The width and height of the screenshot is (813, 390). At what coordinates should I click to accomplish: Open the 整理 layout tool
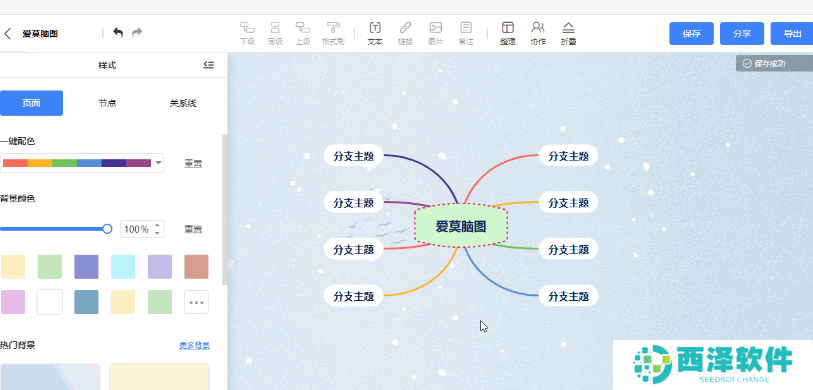click(x=508, y=33)
